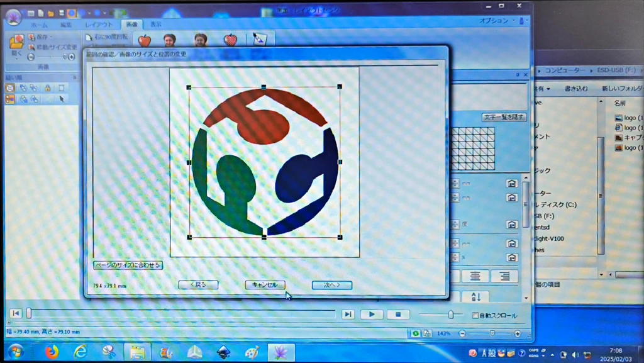Click reset icon beside first mm field

click(511, 184)
